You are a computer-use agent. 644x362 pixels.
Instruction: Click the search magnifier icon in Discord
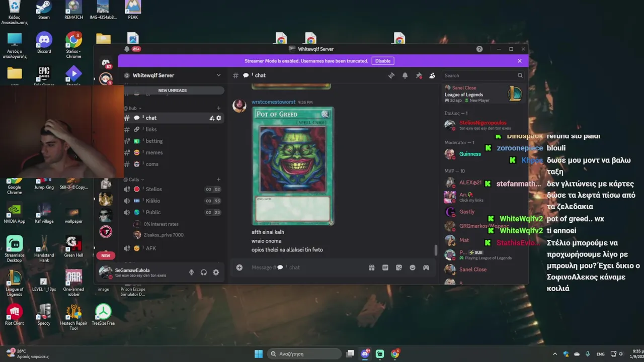[520, 75]
